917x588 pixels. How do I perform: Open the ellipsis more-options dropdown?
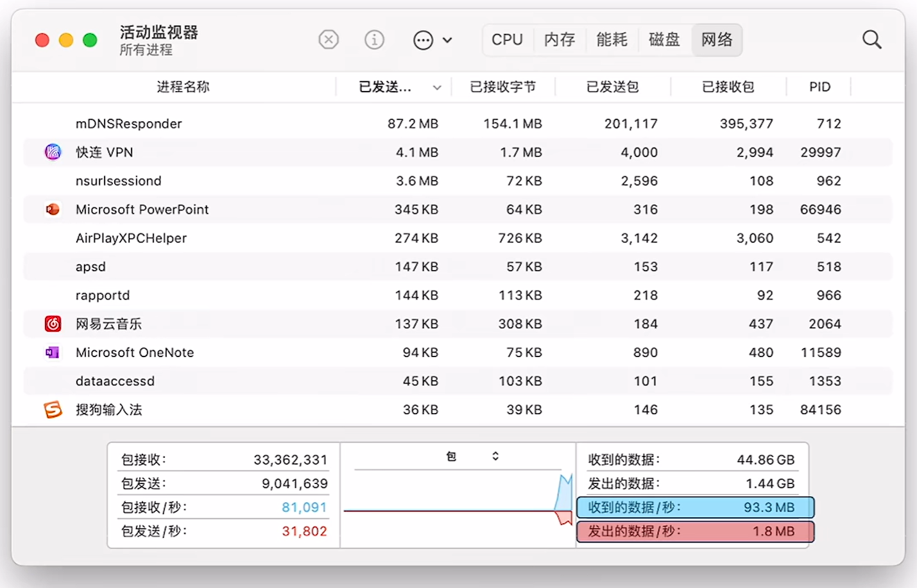tap(433, 40)
